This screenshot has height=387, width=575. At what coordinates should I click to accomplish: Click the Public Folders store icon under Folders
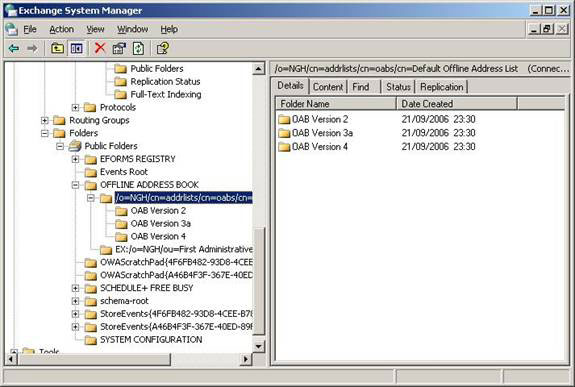click(x=75, y=146)
